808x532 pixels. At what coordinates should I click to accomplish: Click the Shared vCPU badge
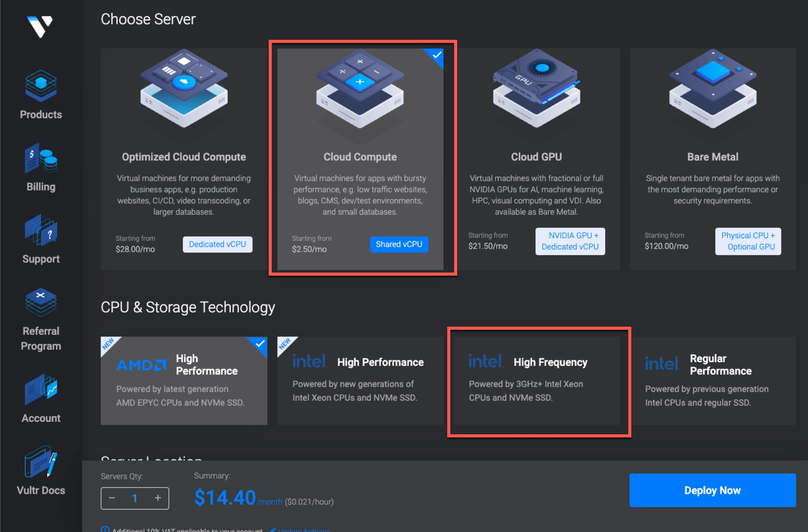399,244
